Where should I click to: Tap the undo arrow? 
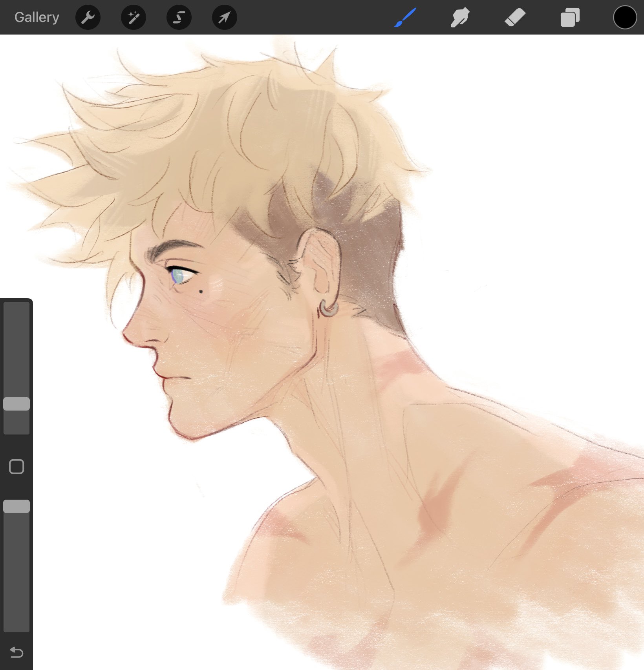point(16,653)
